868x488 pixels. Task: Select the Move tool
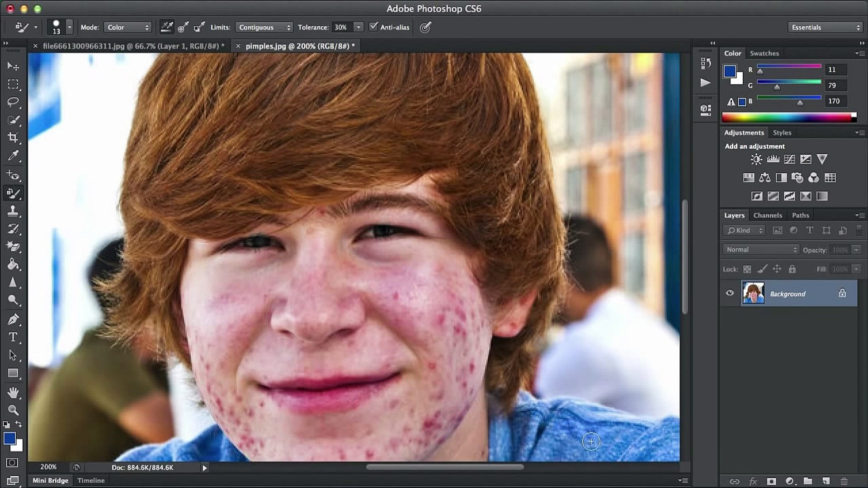click(14, 66)
